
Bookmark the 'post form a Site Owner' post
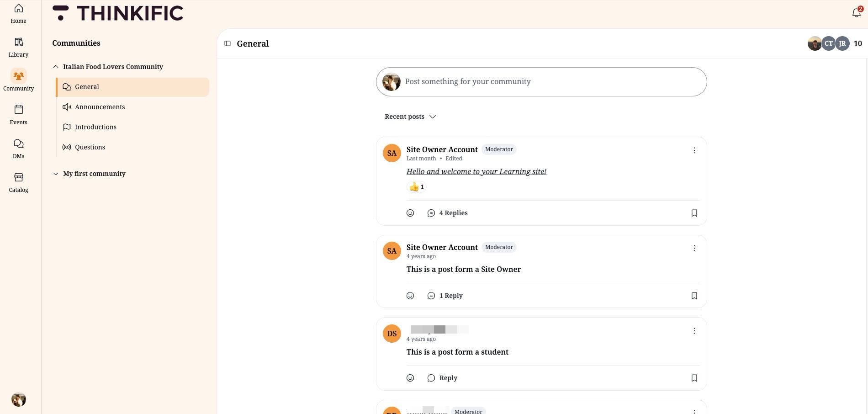tap(694, 296)
